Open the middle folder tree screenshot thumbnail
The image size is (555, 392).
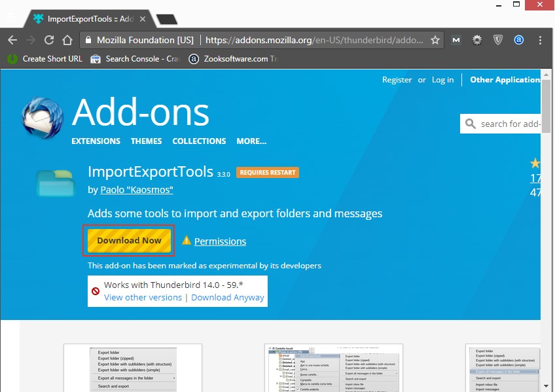pos(333,368)
